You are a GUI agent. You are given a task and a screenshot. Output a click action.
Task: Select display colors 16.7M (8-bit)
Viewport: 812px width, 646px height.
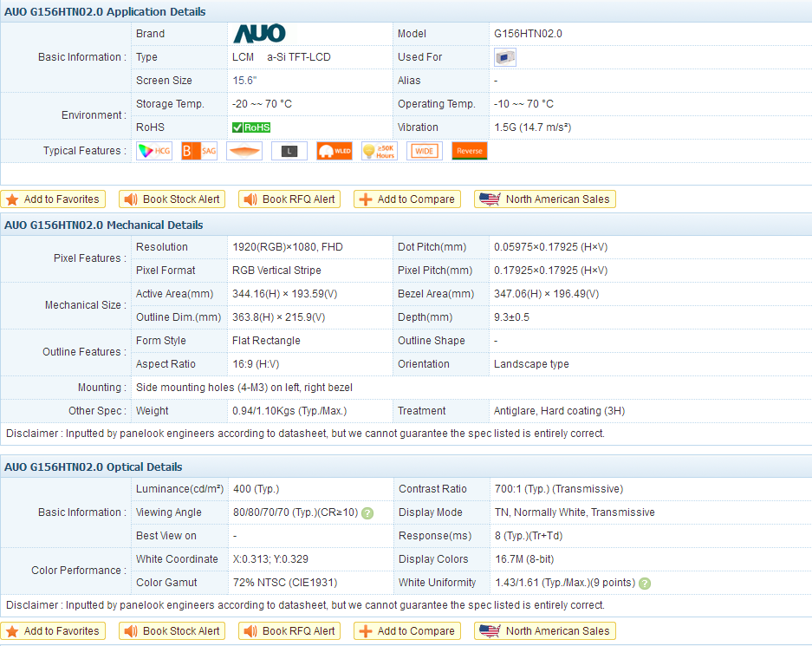coord(524,559)
